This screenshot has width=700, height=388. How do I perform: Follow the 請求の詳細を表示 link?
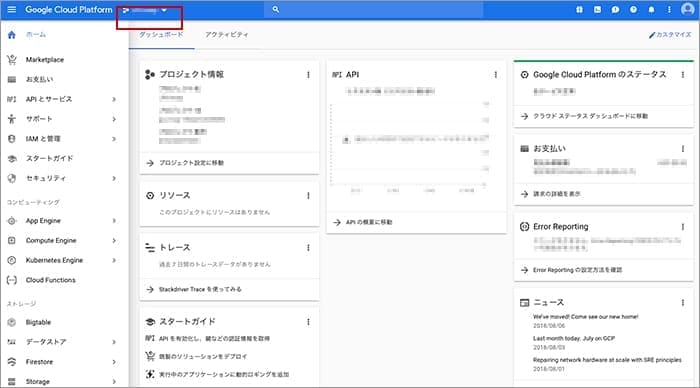tap(557, 194)
